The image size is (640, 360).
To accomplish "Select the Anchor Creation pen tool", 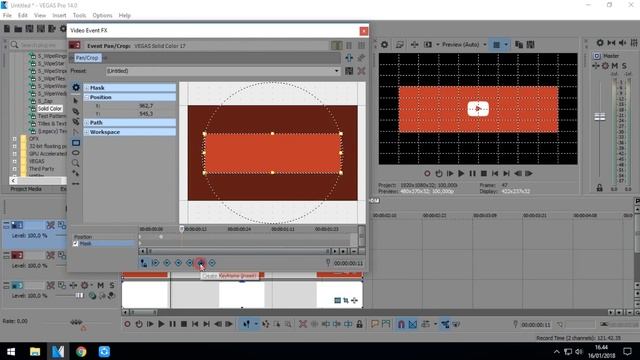I will click(76, 111).
